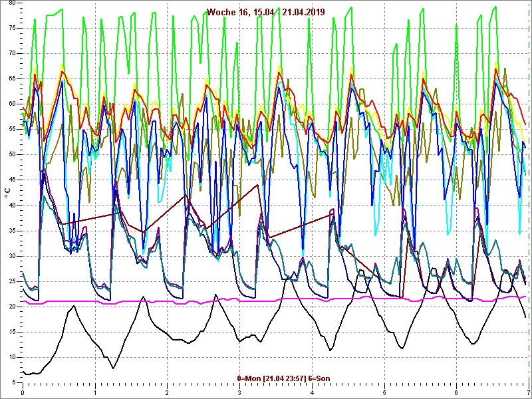532x399 pixels.
Task: Select x-axis tick label 6
Action: pos(456,392)
